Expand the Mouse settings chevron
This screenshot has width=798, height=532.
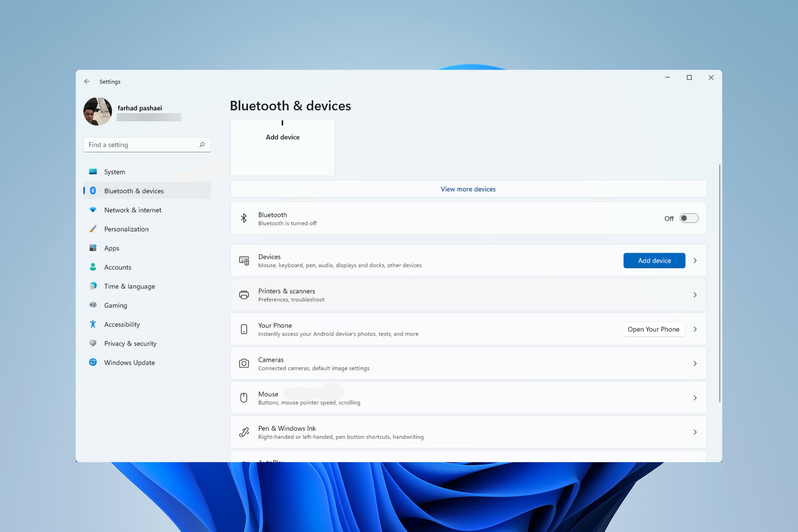695,398
